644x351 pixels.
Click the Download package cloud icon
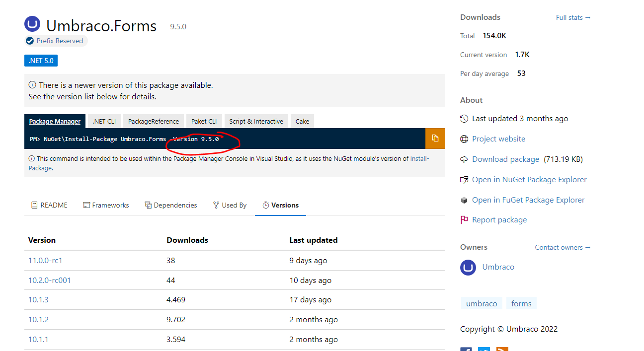[x=464, y=159]
